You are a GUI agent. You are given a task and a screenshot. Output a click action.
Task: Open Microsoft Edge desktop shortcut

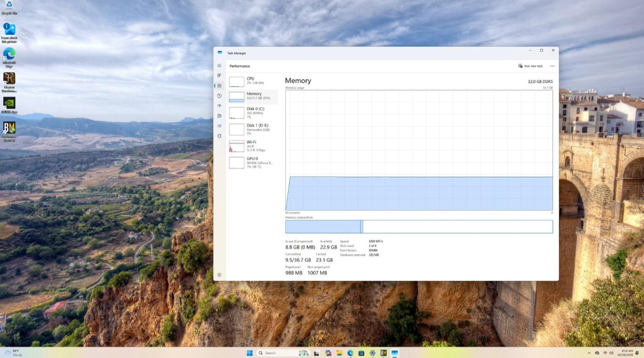coord(9,57)
